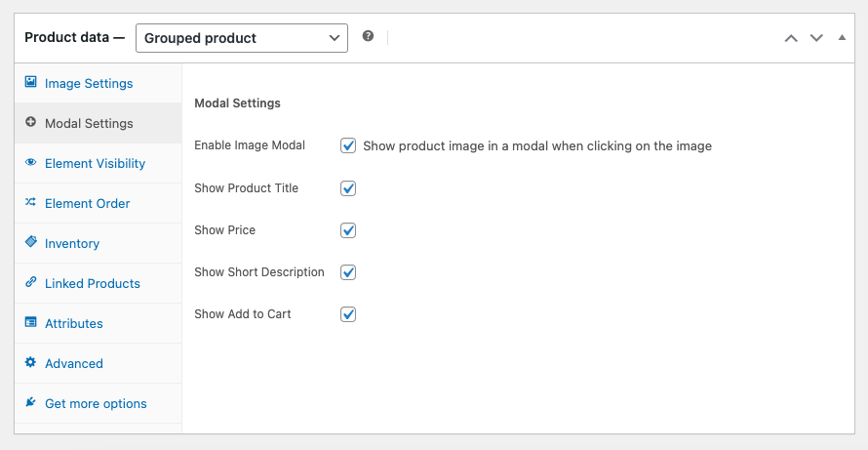This screenshot has width=868, height=450.
Task: Click the table icon beside Attributes
Action: pos(30,322)
